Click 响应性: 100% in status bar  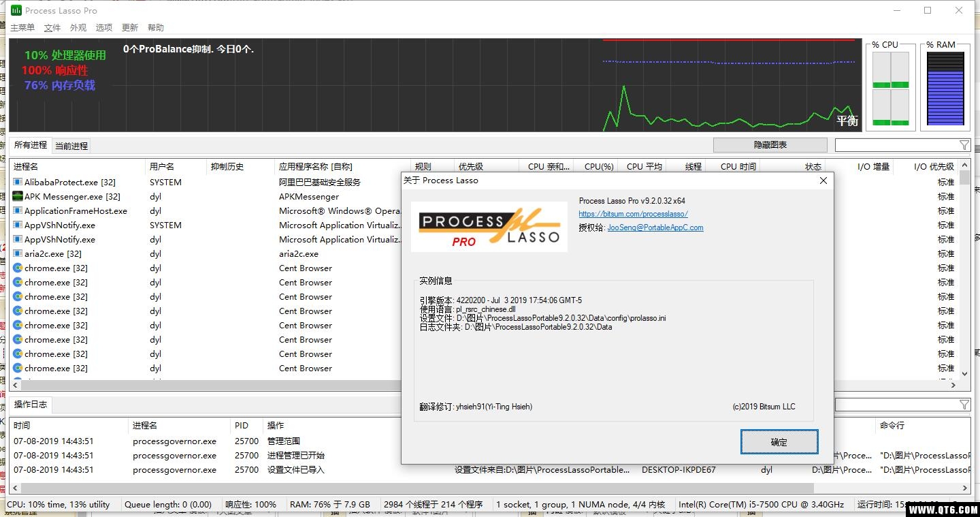251,505
